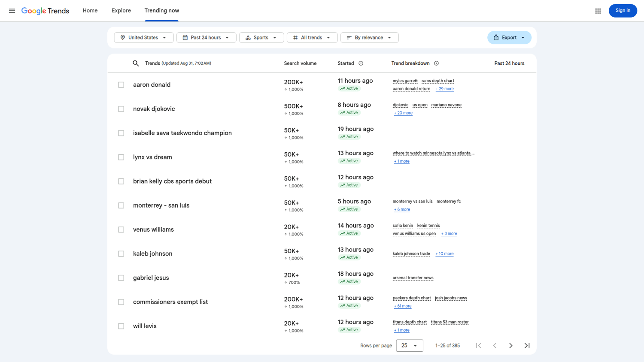644x362 pixels.
Task: Click the Active status for will levis
Action: coord(349,330)
